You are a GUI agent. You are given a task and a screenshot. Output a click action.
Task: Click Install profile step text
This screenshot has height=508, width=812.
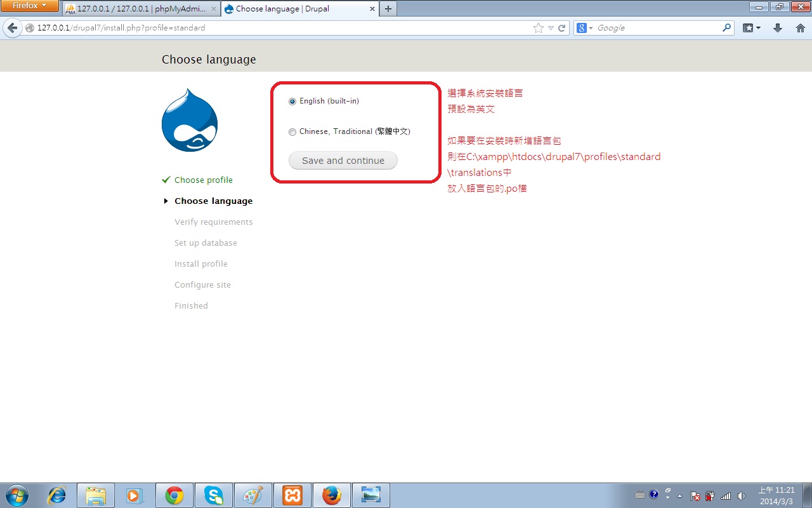(x=201, y=264)
